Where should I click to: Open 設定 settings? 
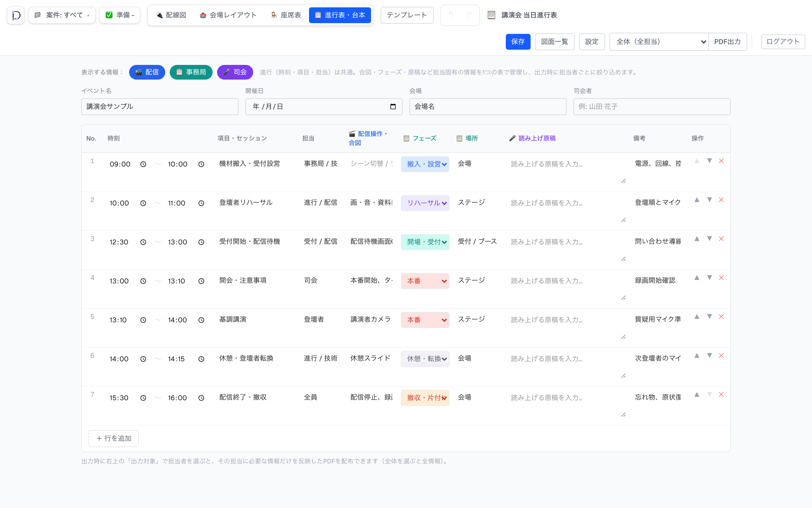pos(592,42)
